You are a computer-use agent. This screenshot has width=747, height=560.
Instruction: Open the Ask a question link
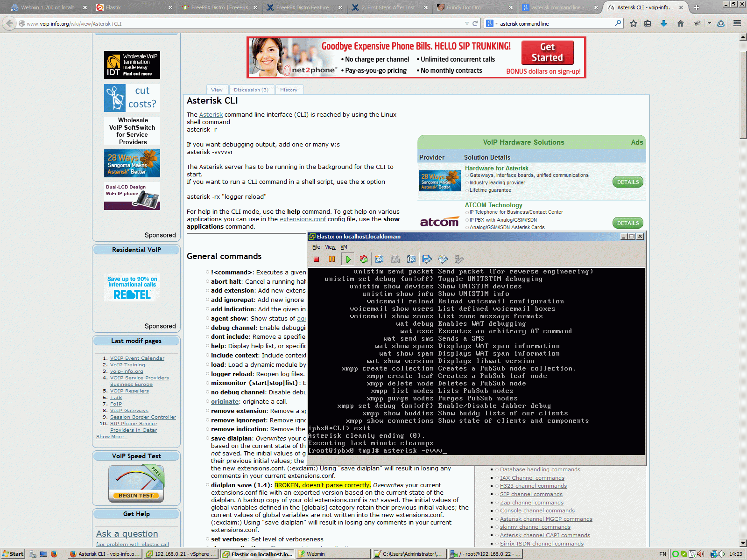(x=127, y=533)
